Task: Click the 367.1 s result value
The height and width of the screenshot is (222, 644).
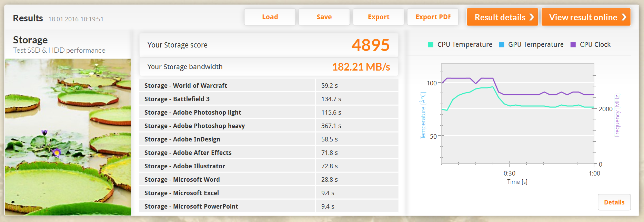Action: pos(331,126)
